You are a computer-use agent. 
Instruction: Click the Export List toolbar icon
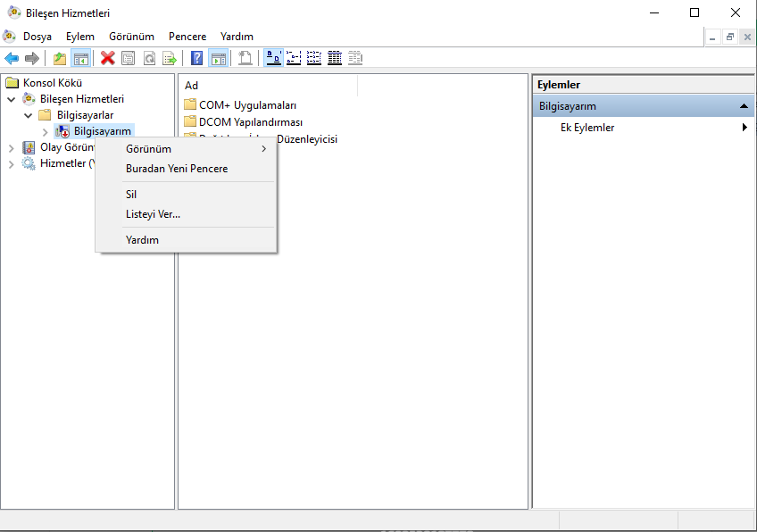170,58
